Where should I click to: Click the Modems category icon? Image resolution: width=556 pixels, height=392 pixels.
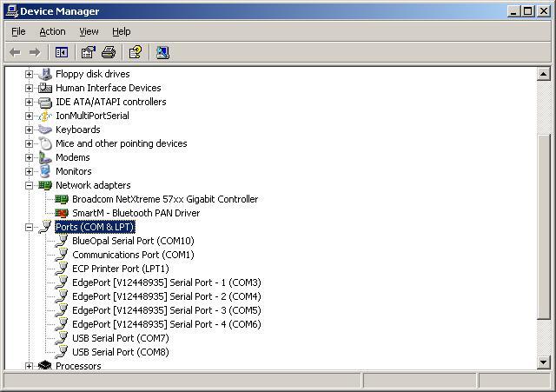45,157
